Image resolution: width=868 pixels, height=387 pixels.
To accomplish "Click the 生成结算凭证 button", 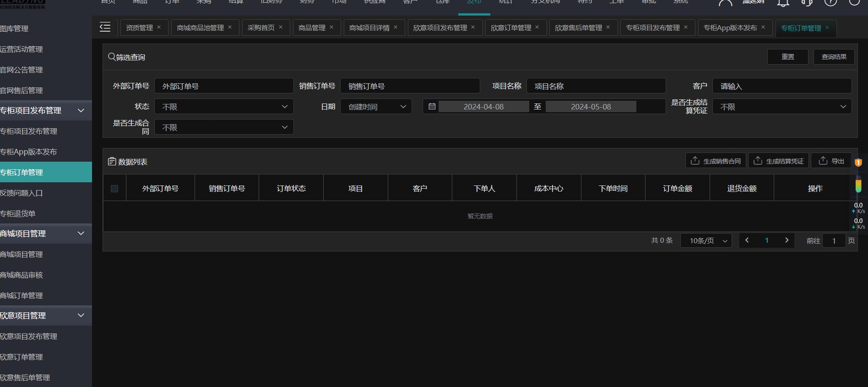I will (x=779, y=161).
